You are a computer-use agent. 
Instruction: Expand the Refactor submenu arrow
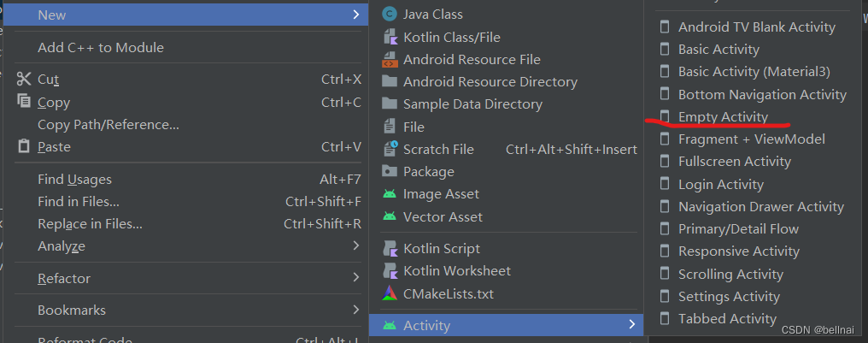pyautogui.click(x=356, y=277)
